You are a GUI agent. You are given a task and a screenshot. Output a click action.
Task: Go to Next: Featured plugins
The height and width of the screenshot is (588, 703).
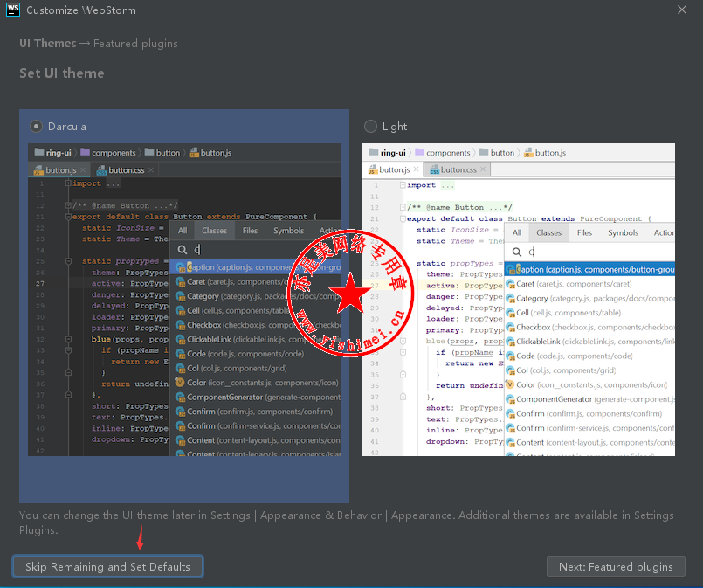coord(616,566)
